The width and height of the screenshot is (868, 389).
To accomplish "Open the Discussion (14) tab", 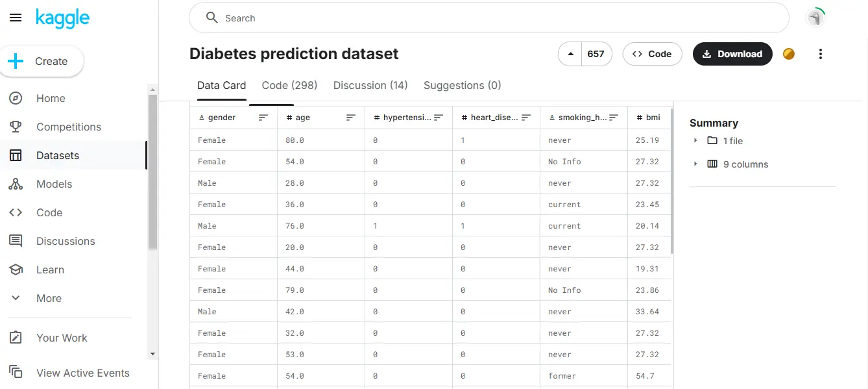I will click(x=370, y=85).
